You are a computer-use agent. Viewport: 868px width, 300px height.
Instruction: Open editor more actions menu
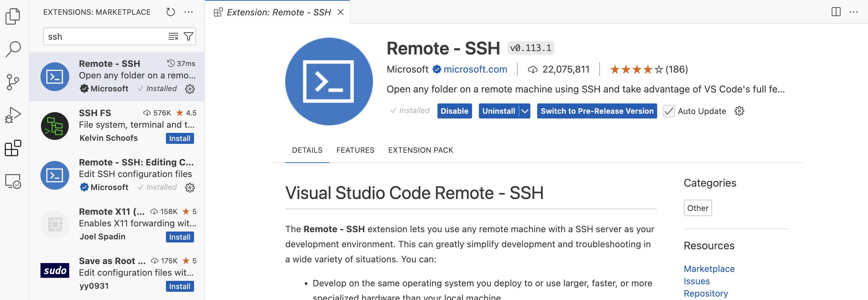pos(854,12)
